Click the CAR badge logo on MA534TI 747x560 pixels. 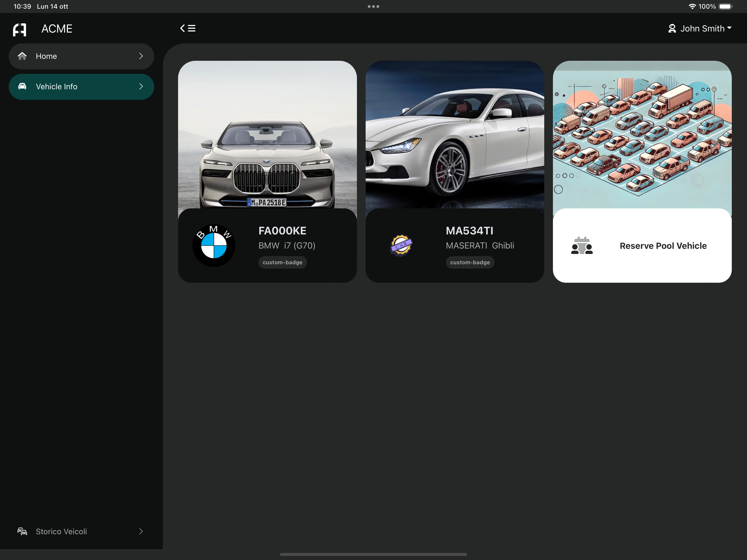(401, 245)
